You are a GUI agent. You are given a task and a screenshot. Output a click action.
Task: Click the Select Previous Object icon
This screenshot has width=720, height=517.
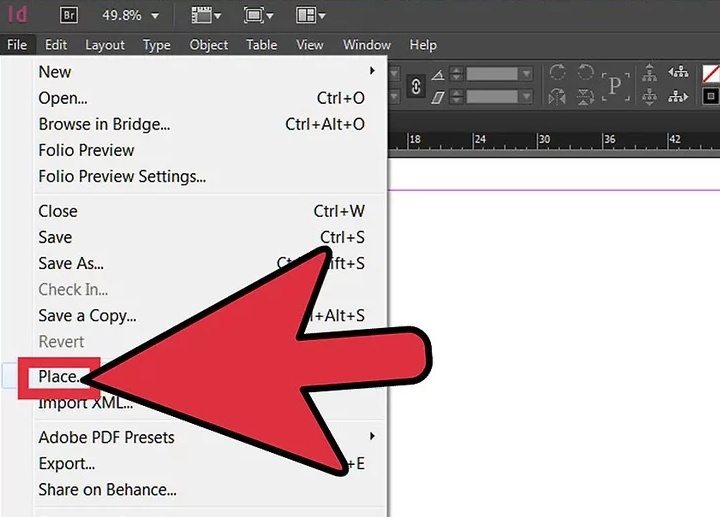pos(679,72)
